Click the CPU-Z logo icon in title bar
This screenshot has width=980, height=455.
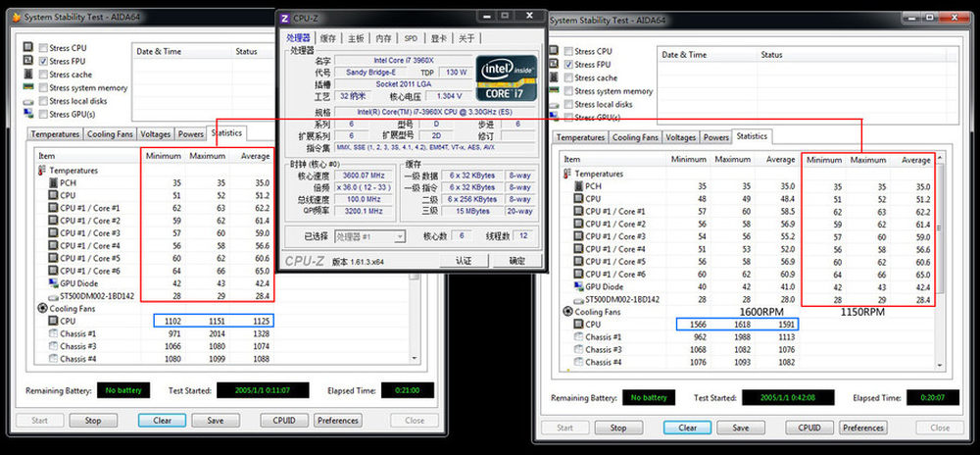pyautogui.click(x=285, y=18)
